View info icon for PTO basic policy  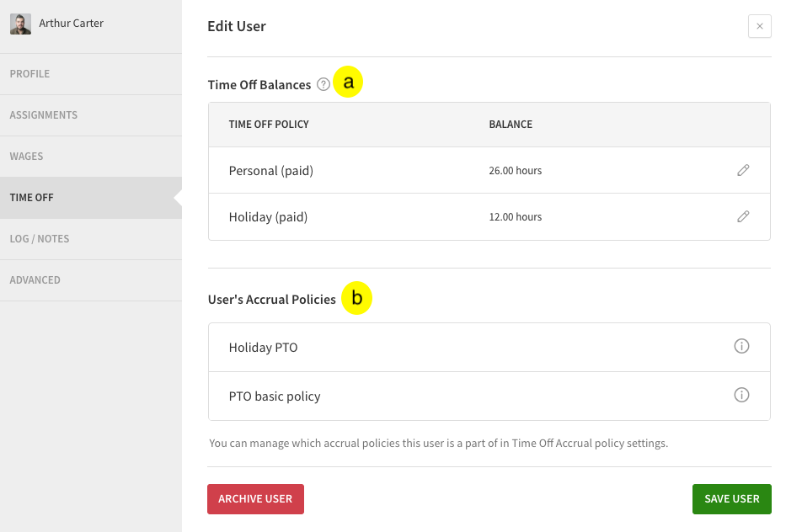[741, 393]
